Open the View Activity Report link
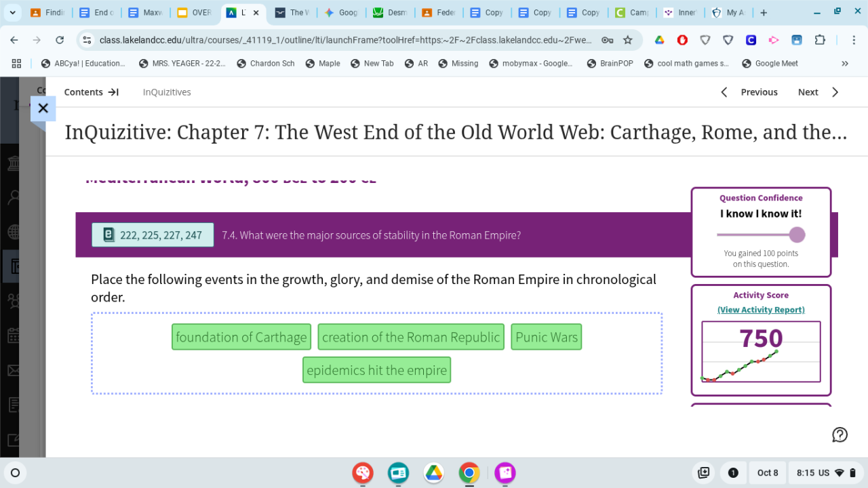The width and height of the screenshot is (868, 488). (x=761, y=310)
